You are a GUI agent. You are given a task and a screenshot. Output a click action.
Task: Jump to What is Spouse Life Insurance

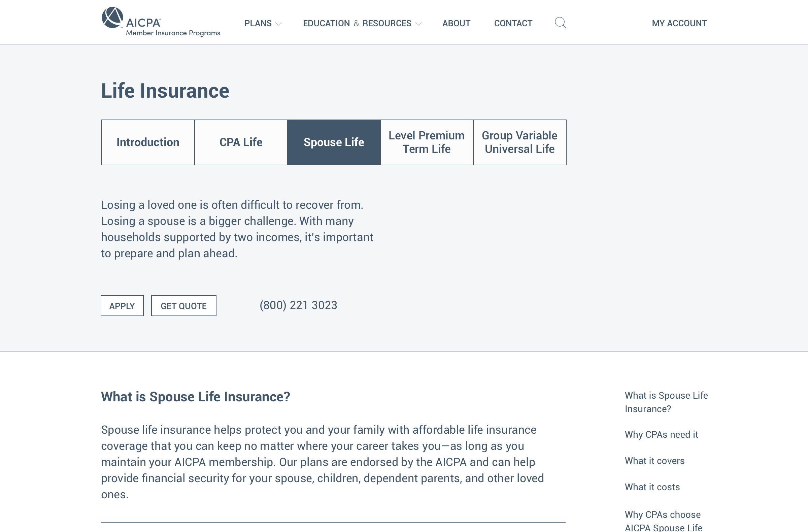click(x=666, y=402)
